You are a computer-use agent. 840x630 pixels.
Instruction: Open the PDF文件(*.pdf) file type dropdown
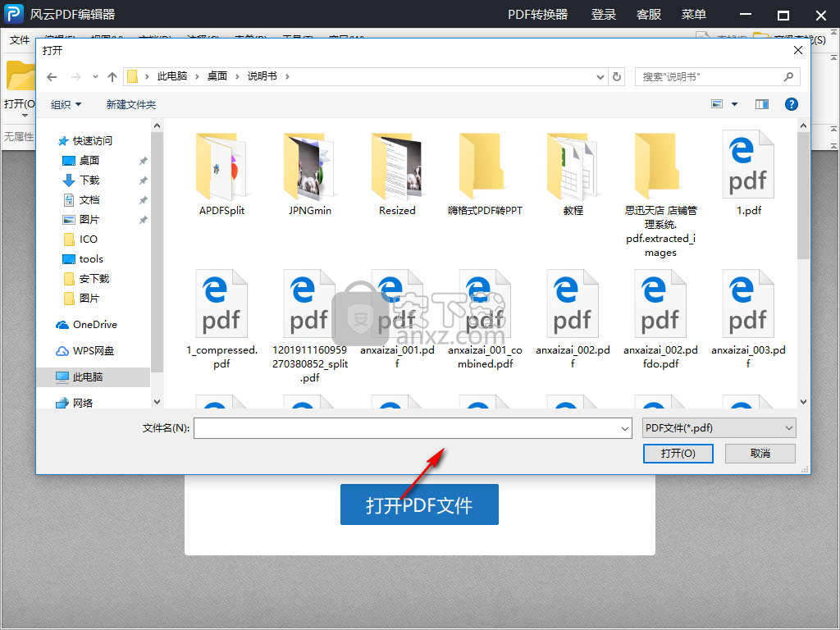pyautogui.click(x=719, y=428)
